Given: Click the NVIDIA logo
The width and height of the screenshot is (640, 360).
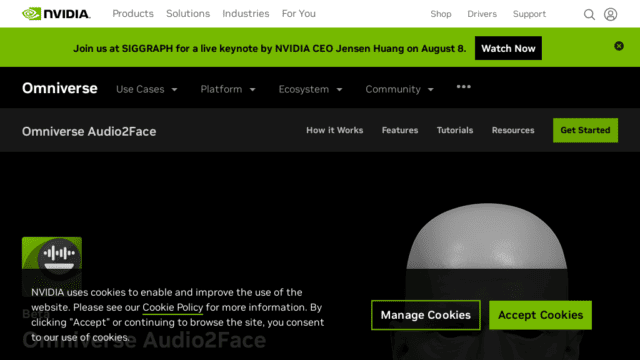Looking at the screenshot, I should coord(56,14).
